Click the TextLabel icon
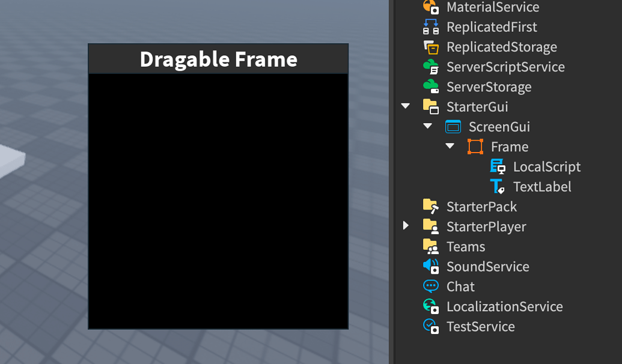This screenshot has height=364, width=622. coord(498,186)
